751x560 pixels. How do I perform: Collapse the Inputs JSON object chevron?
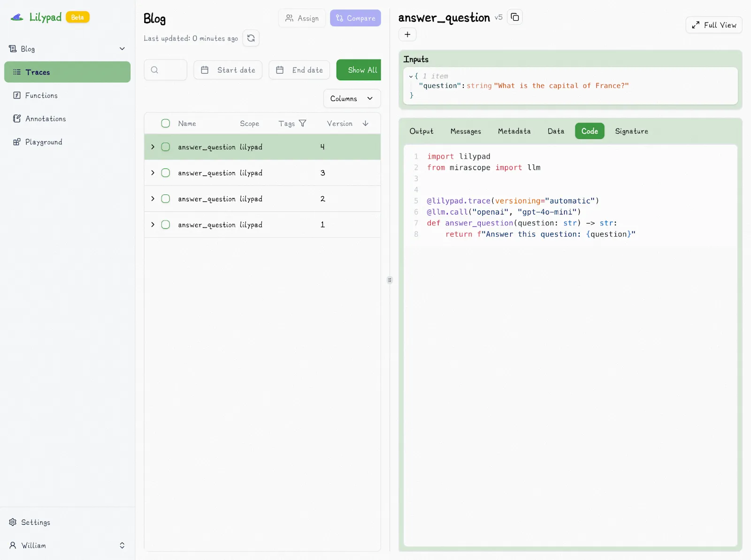tap(411, 76)
